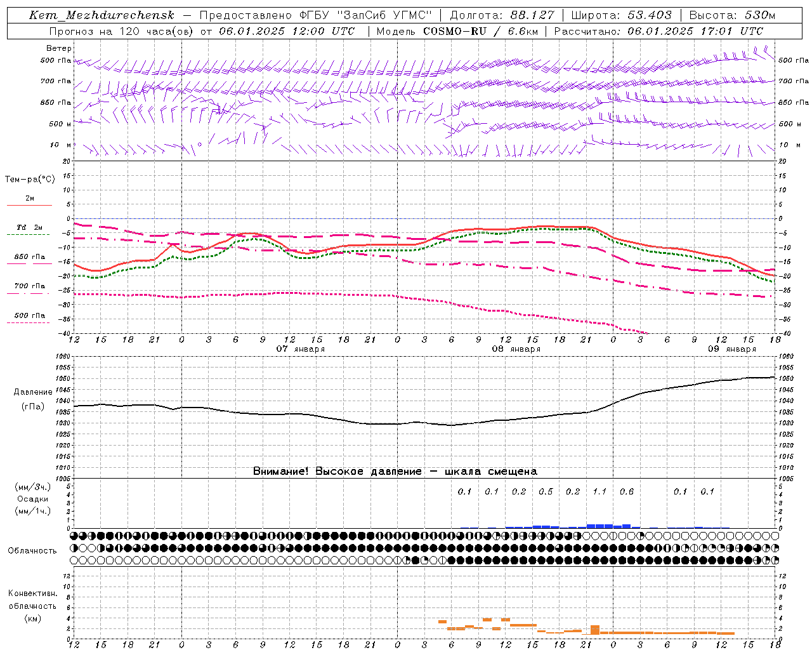Click the Долгота: 88.127 value
The height and width of the screenshot is (650, 812).
502,15
